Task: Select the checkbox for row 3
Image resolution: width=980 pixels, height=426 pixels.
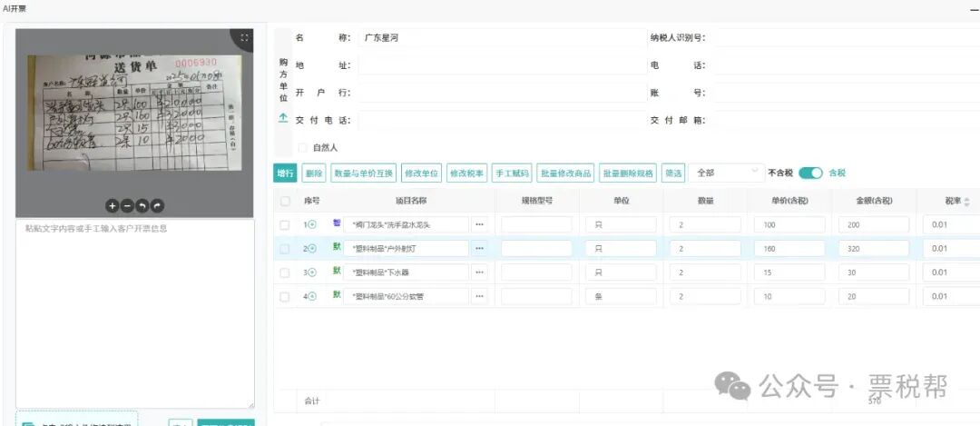Action: (285, 272)
